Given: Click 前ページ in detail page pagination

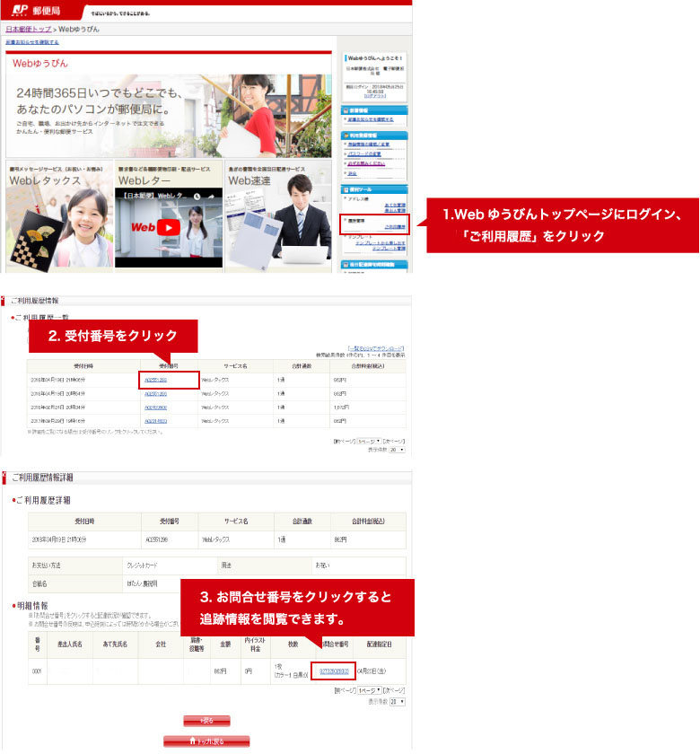Looking at the screenshot, I should [x=345, y=690].
